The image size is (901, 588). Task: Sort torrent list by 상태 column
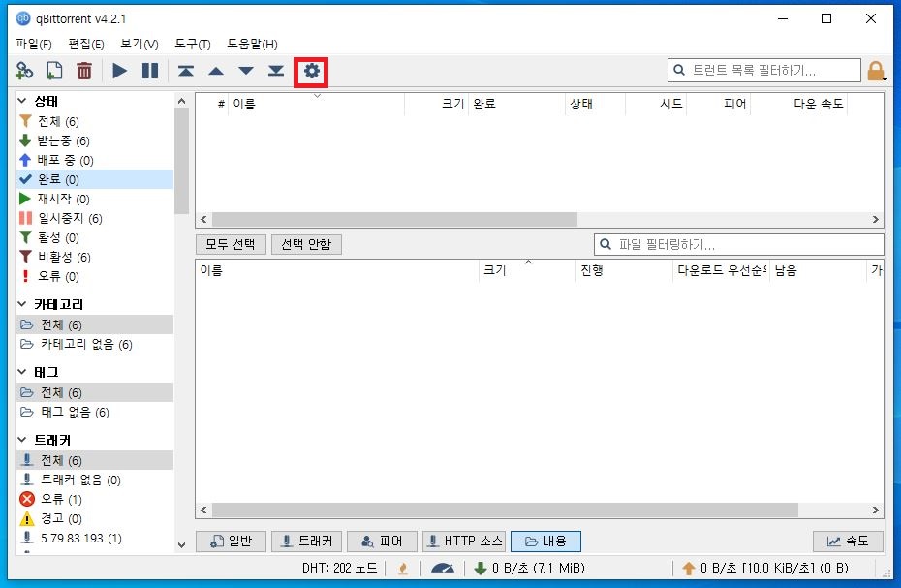595,104
